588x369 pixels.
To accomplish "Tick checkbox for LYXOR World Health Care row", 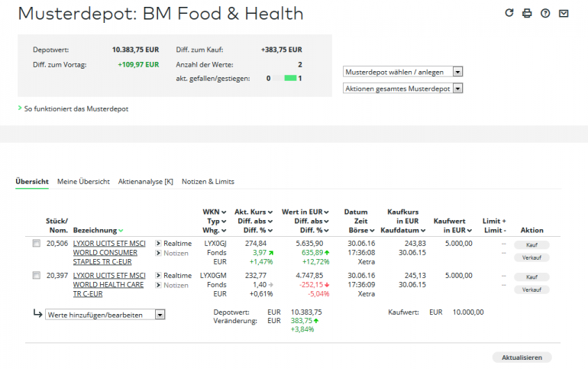I will (37, 275).
